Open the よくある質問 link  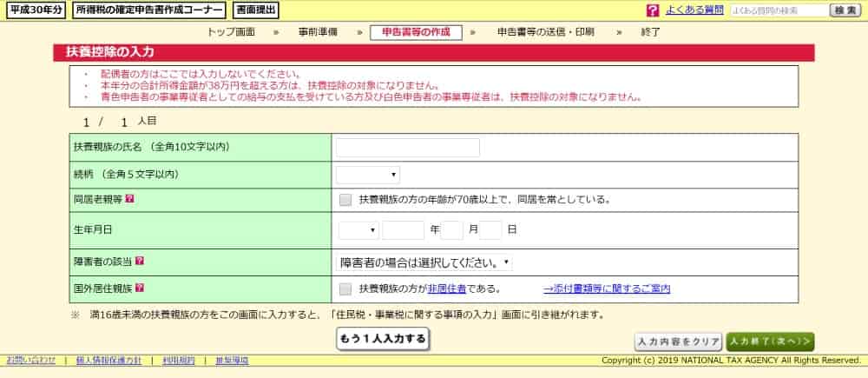coord(695,11)
